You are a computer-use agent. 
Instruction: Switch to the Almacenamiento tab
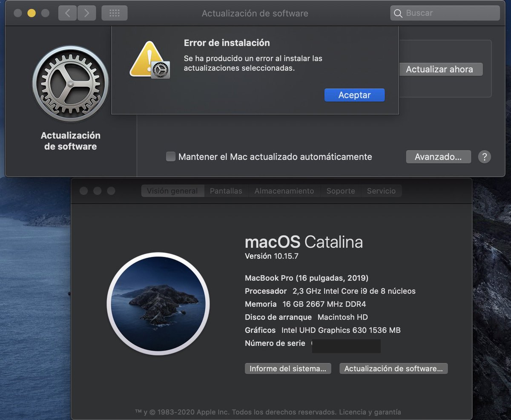tap(284, 191)
